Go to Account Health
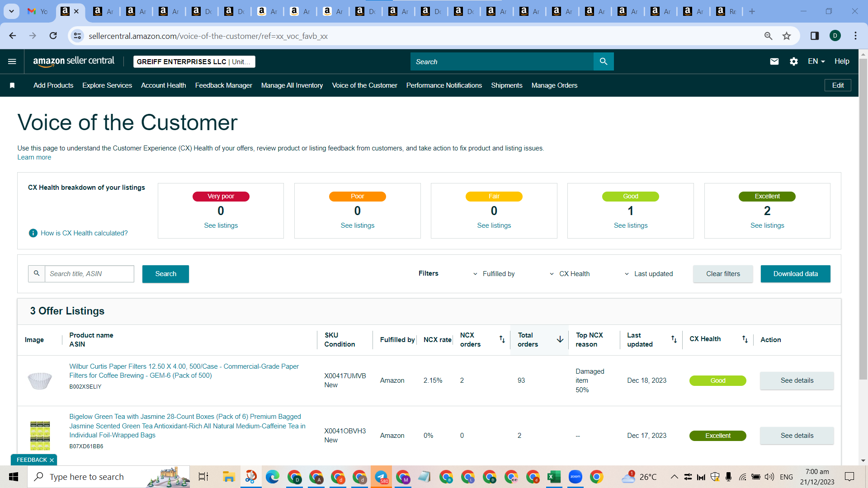This screenshot has height=488, width=868. tap(164, 85)
